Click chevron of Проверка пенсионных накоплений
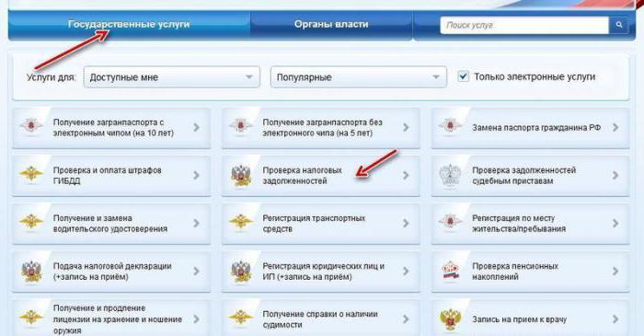644x336 pixels. [615, 272]
